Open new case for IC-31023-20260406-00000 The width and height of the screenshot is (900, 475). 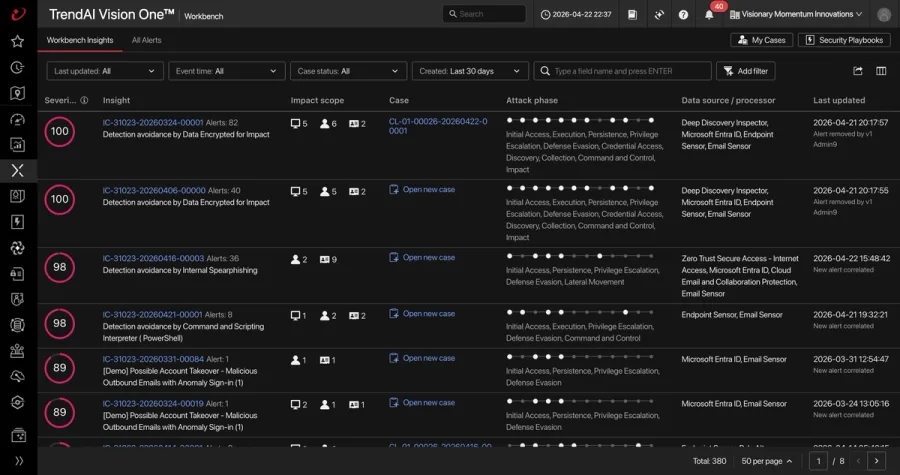(x=422, y=190)
